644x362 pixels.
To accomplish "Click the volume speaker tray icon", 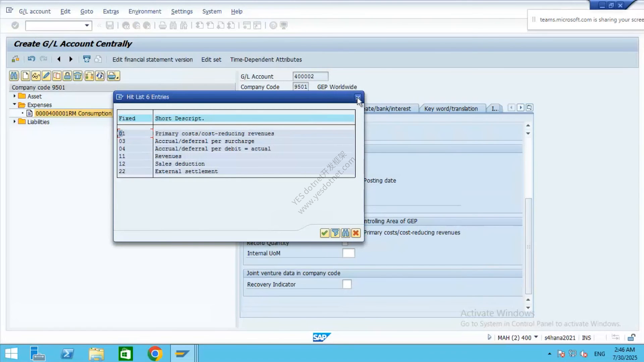I will pyautogui.click(x=584, y=354).
